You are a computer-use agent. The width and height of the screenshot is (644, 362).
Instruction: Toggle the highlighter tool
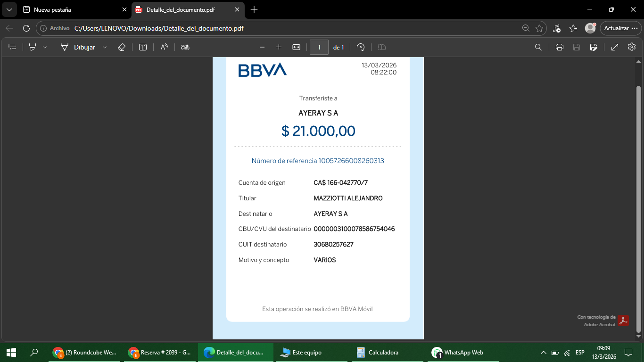33,47
